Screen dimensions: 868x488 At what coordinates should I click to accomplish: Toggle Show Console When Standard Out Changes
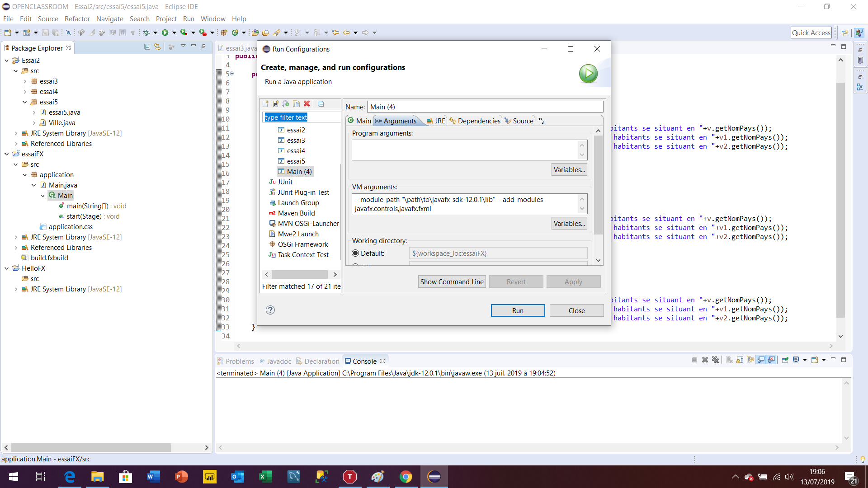tap(761, 360)
